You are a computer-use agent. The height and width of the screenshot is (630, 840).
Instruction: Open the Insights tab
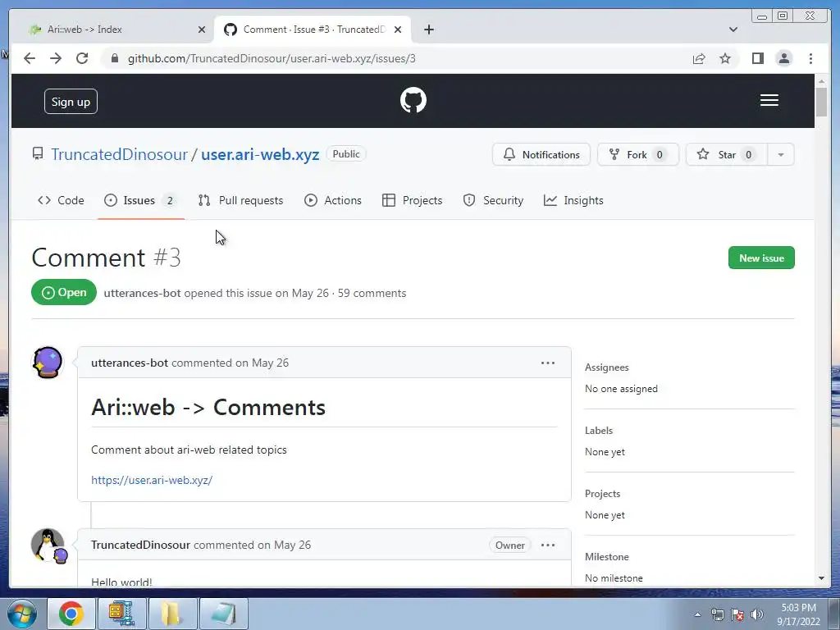[x=573, y=200]
